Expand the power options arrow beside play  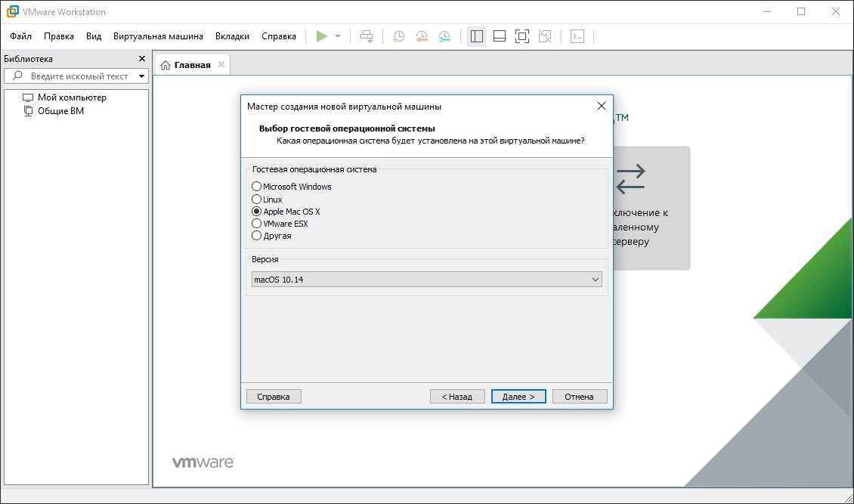tap(338, 36)
